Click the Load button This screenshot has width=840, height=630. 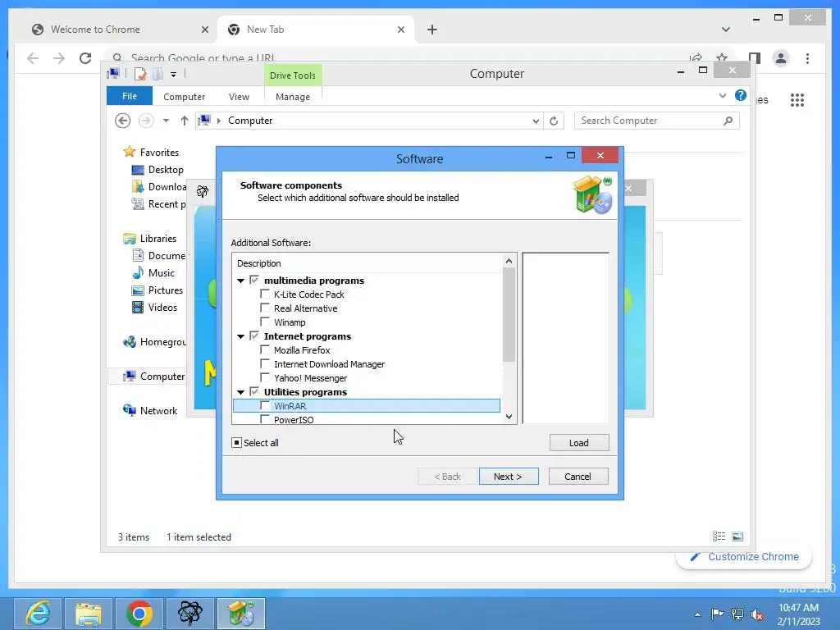[578, 442]
